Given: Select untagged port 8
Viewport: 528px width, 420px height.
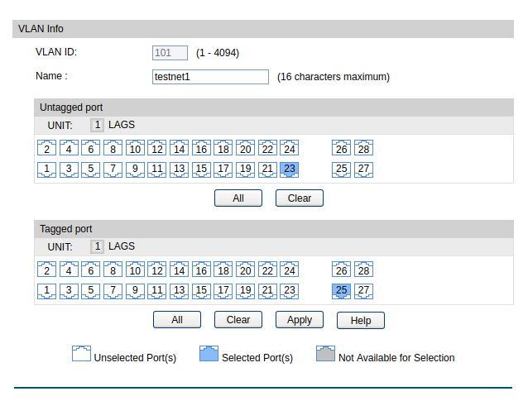Looking at the screenshot, I should [x=113, y=148].
